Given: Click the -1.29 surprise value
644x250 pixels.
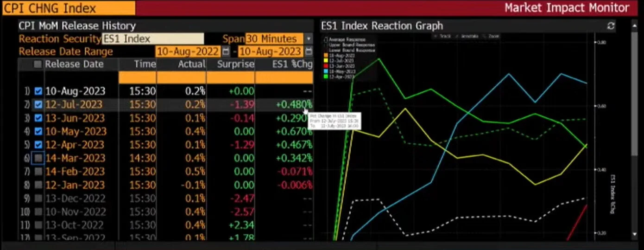Looking at the screenshot, I should pos(243,145).
